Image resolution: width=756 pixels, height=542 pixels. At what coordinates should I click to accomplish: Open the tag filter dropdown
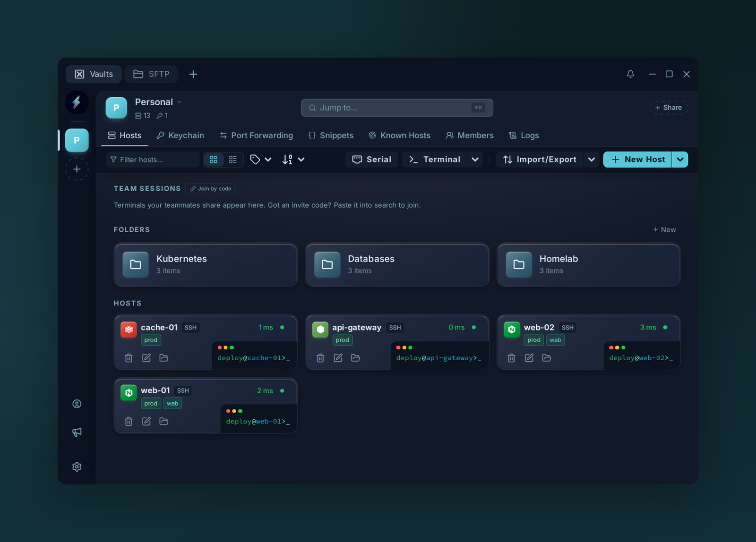click(x=261, y=160)
